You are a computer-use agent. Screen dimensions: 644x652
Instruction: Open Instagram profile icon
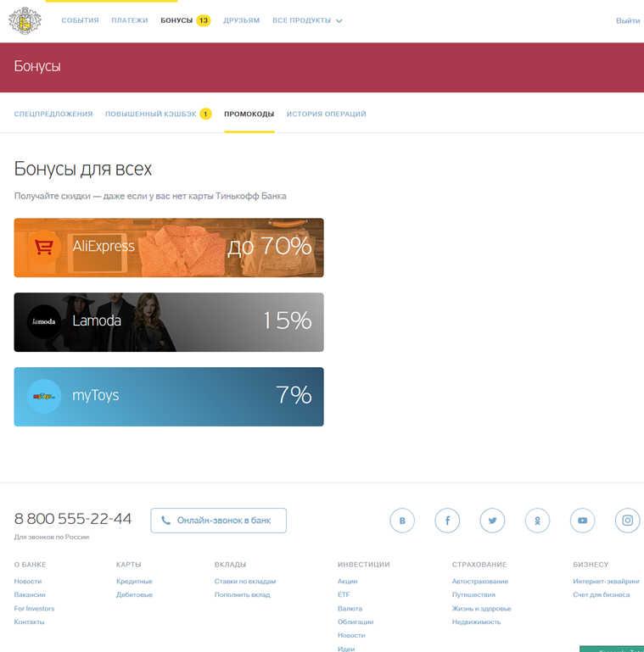[627, 521]
